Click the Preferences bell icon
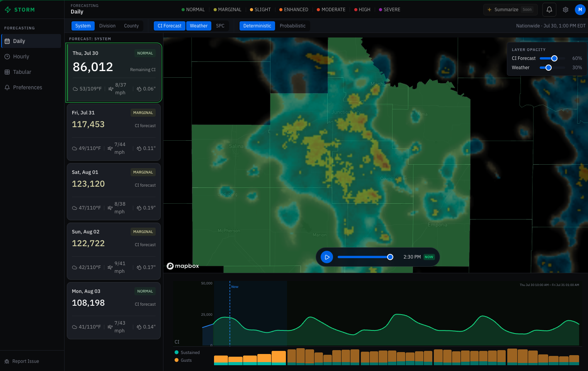This screenshot has height=371, width=588. pos(7,87)
